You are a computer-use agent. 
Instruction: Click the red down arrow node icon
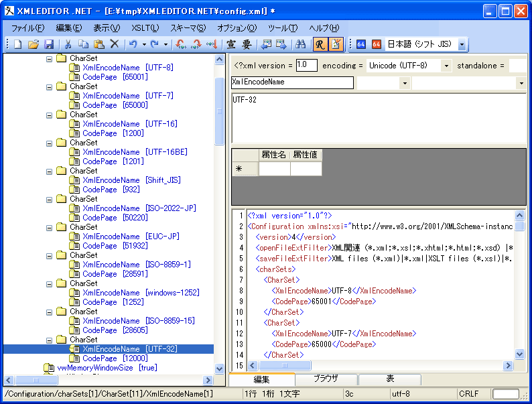point(212,44)
